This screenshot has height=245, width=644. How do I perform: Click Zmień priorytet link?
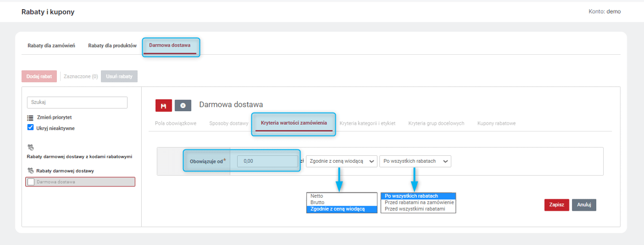[x=54, y=117]
